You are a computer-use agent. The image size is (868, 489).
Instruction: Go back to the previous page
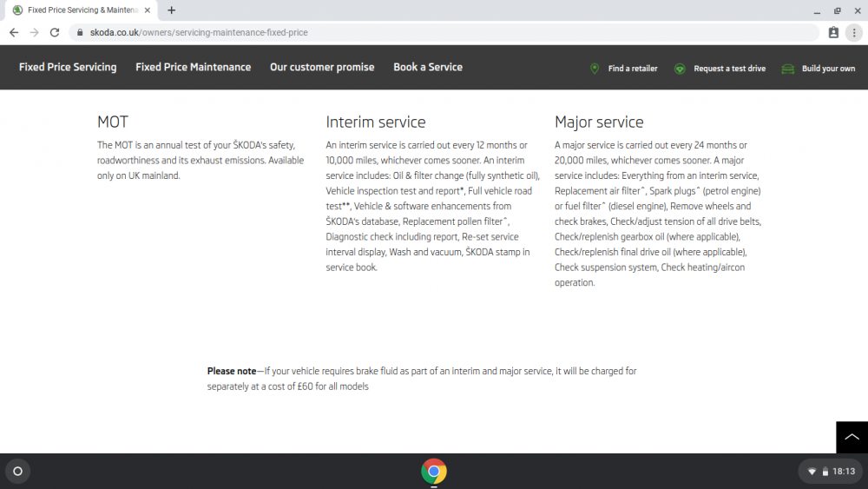[x=14, y=33]
